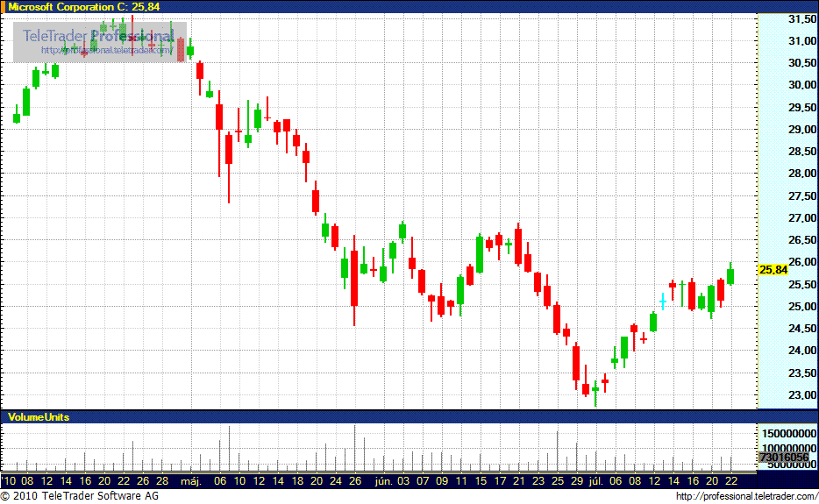Click the 31,50 price axis label
819x504 pixels.
pos(801,18)
